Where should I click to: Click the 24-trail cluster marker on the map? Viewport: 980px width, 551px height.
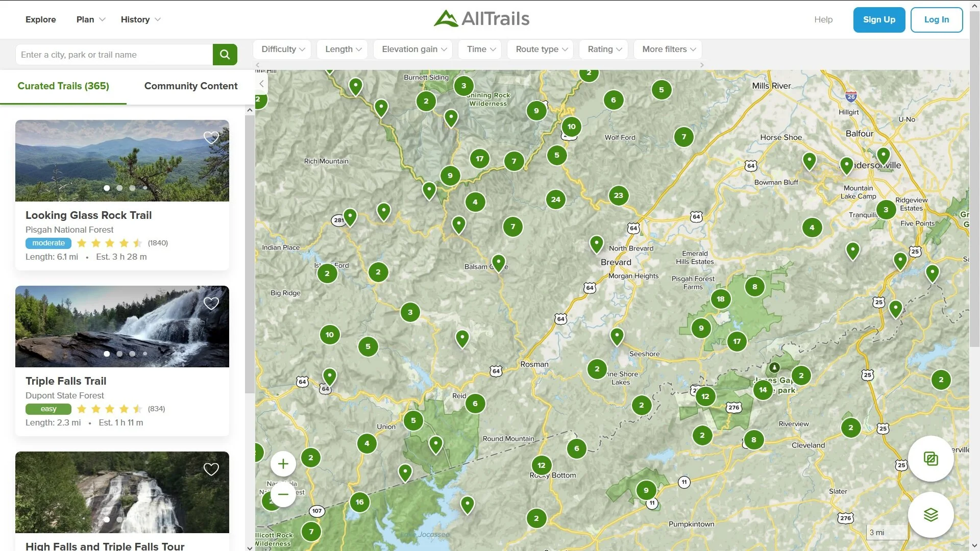555,199
